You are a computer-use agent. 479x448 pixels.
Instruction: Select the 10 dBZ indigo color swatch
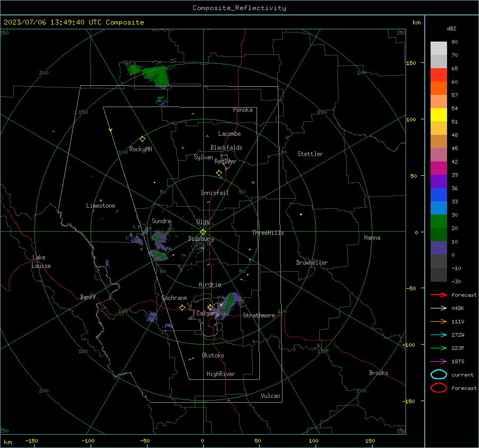[439, 248]
